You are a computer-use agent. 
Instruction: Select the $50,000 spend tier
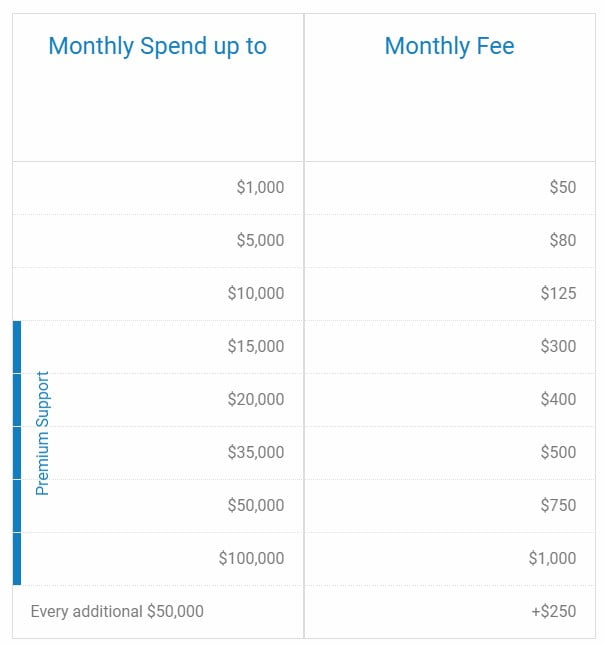click(x=256, y=506)
